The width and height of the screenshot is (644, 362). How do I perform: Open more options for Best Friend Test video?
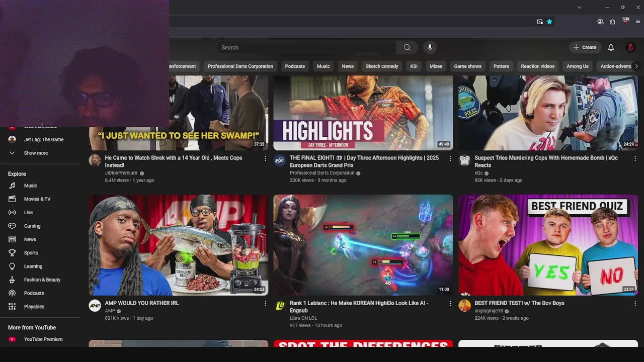coord(635,304)
